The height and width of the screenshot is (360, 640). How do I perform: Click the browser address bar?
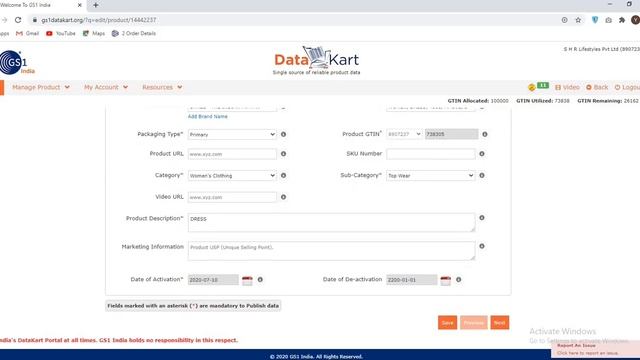click(x=294, y=20)
